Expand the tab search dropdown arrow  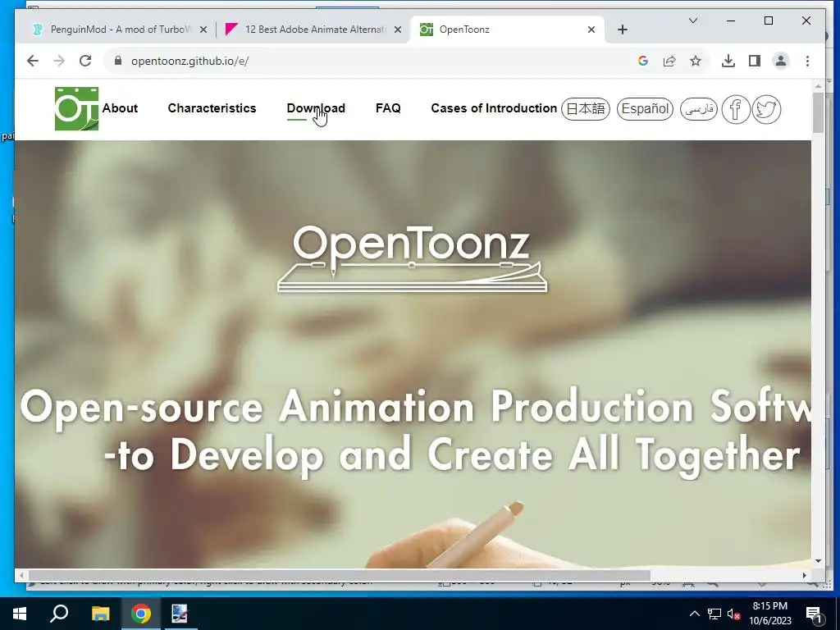[x=692, y=21]
